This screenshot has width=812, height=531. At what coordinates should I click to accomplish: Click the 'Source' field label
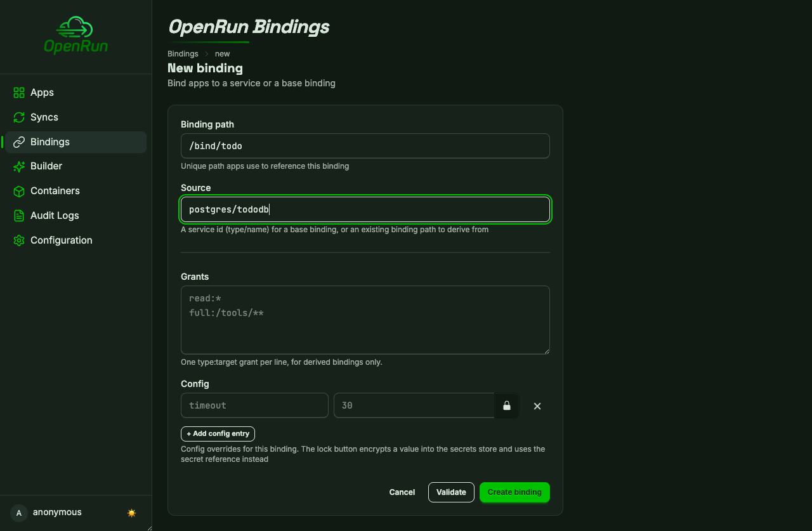(x=195, y=188)
